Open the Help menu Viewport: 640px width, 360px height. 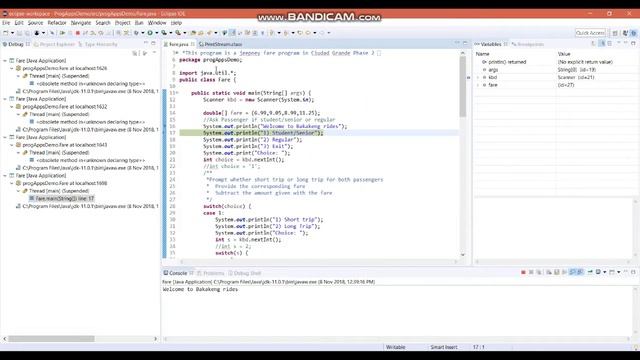pyautogui.click(x=176, y=23)
